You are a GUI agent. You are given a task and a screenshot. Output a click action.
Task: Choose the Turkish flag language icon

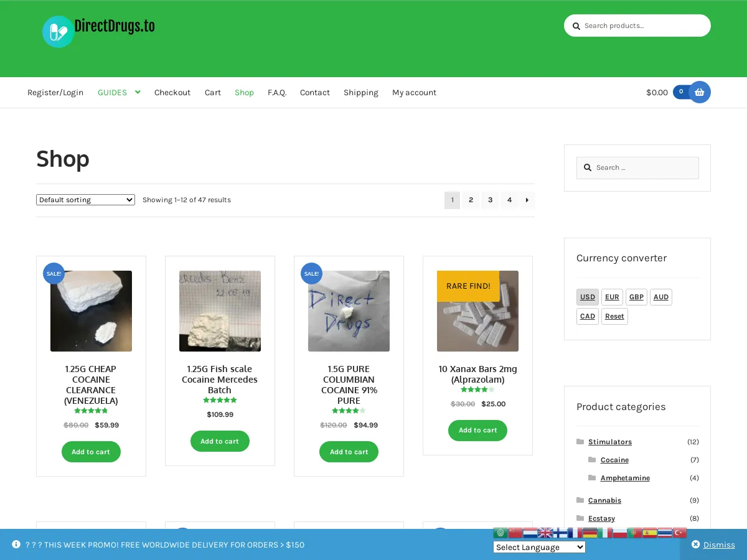coord(680,533)
